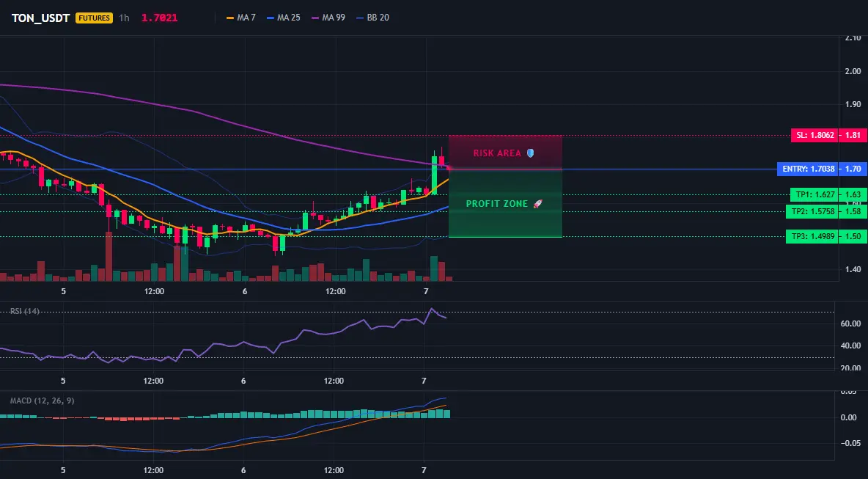Click the 60.00 RSI axis value
This screenshot has height=479, width=868.
click(x=851, y=323)
